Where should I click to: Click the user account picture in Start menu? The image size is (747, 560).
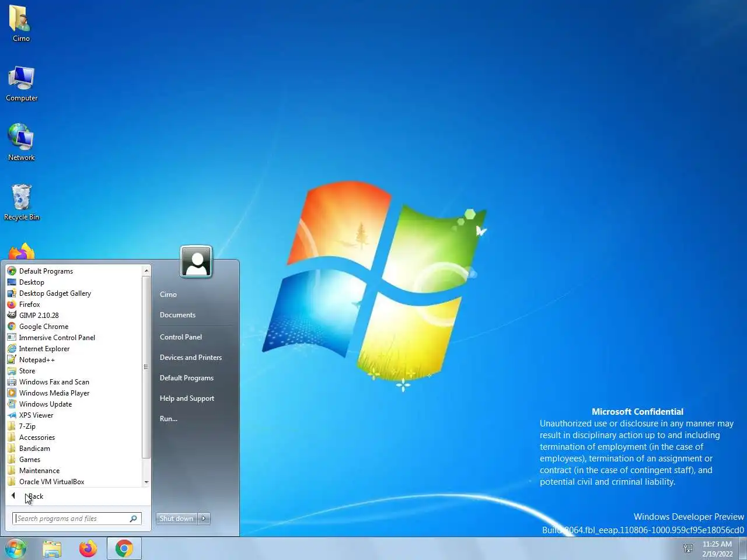click(196, 262)
